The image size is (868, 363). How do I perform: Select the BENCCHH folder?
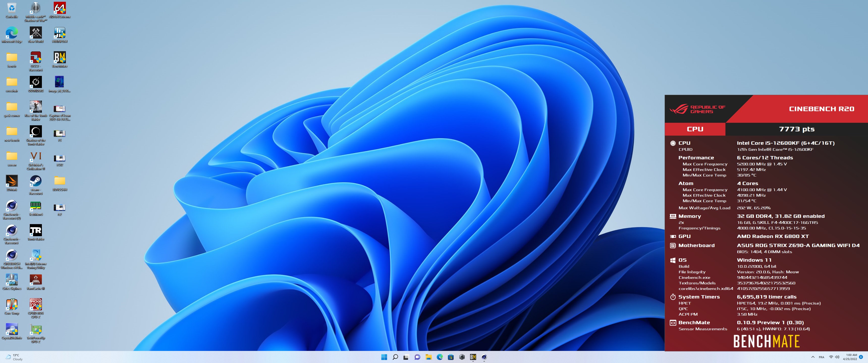60,183
